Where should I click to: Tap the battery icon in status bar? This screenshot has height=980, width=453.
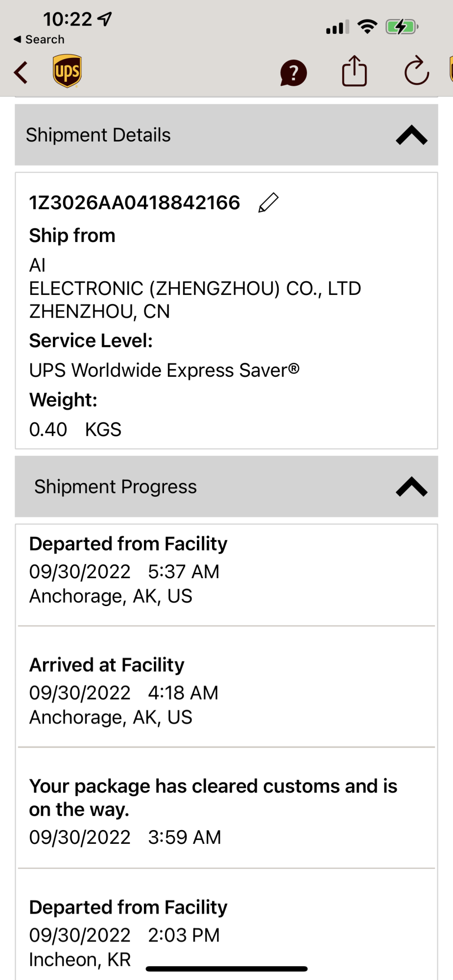coord(401,26)
